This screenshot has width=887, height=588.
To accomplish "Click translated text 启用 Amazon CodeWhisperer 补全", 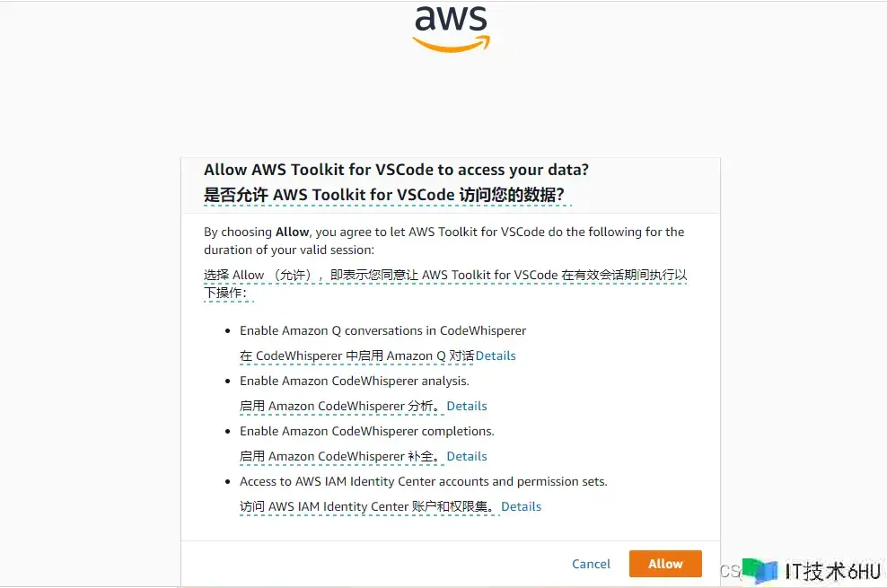I will [x=341, y=456].
